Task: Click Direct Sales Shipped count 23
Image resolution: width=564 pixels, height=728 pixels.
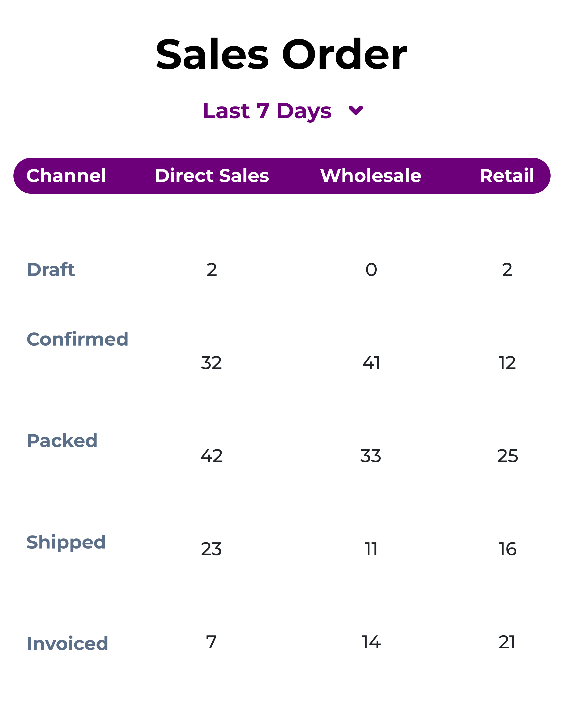Action: coord(211,549)
